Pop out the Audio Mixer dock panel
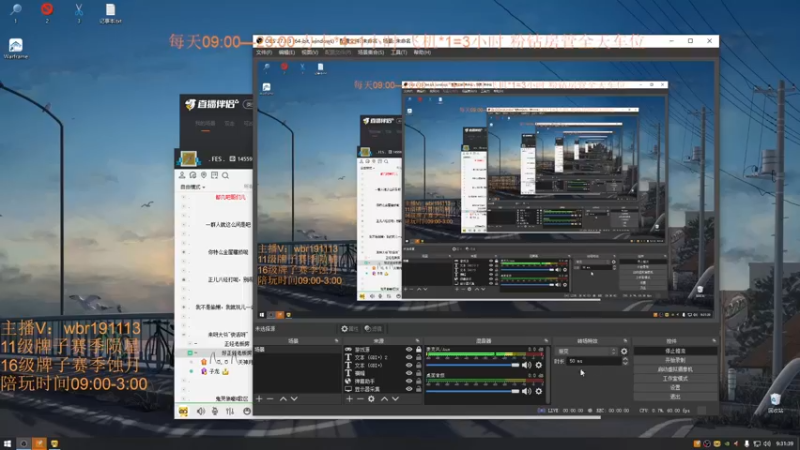The width and height of the screenshot is (800, 450). pos(546,341)
